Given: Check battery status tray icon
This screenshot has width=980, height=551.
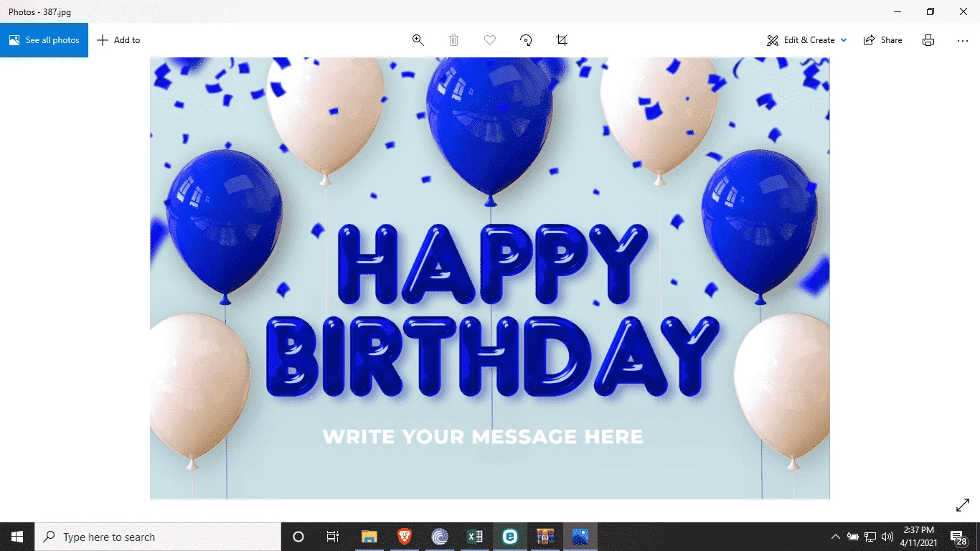Looking at the screenshot, I should pyautogui.click(x=853, y=537).
